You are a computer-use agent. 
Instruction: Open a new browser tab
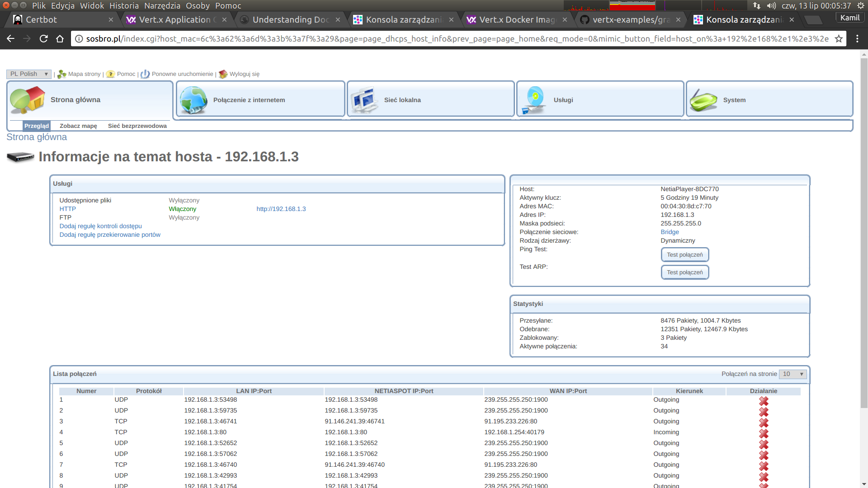(x=813, y=20)
